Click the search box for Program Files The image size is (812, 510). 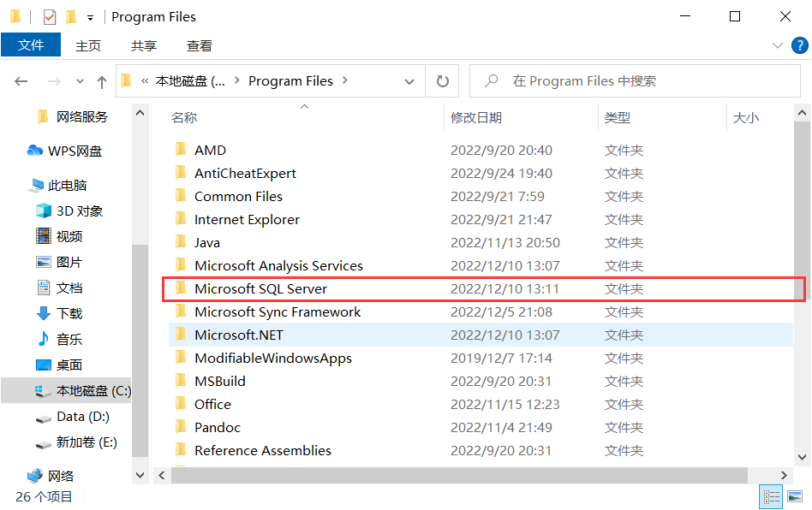pyautogui.click(x=635, y=81)
